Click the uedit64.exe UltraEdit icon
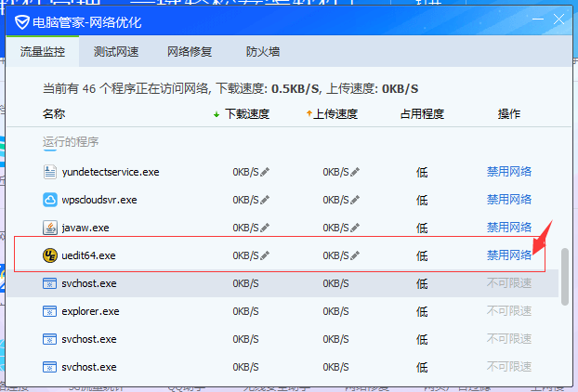Image resolution: width=578 pixels, height=392 pixels. coord(50,255)
